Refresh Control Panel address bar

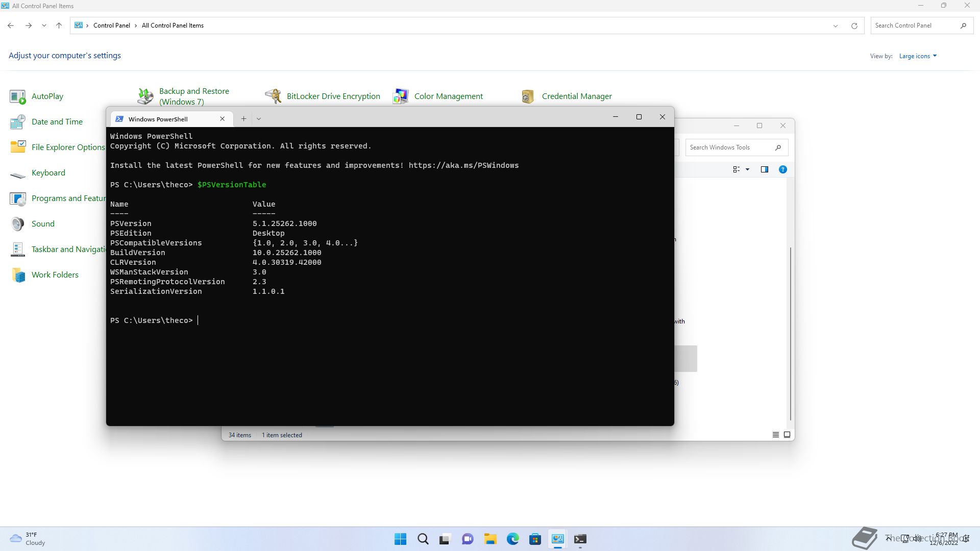(854, 26)
